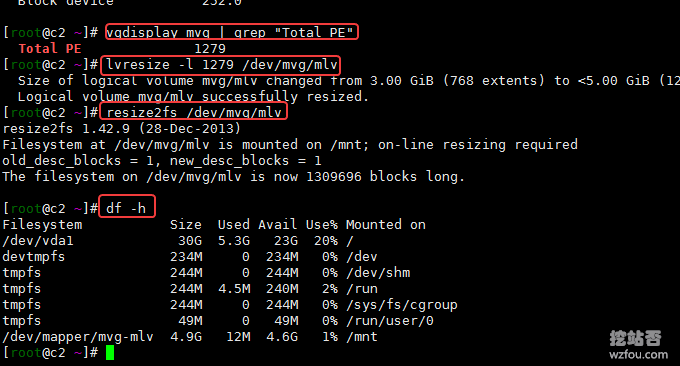
Task: Click the 12M used value
Action: [238, 337]
